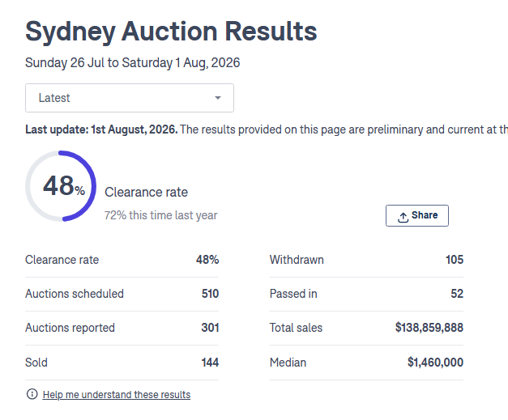Select the Withdrawn 105 row
The height and width of the screenshot is (420, 508).
tap(366, 260)
